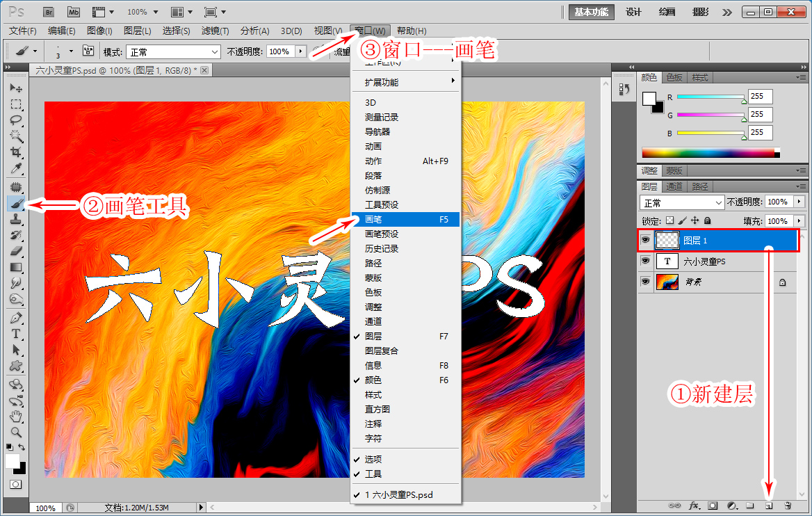Viewport: 812px width, 516px height.
Task: Create new group folder icon
Action: coord(750,506)
